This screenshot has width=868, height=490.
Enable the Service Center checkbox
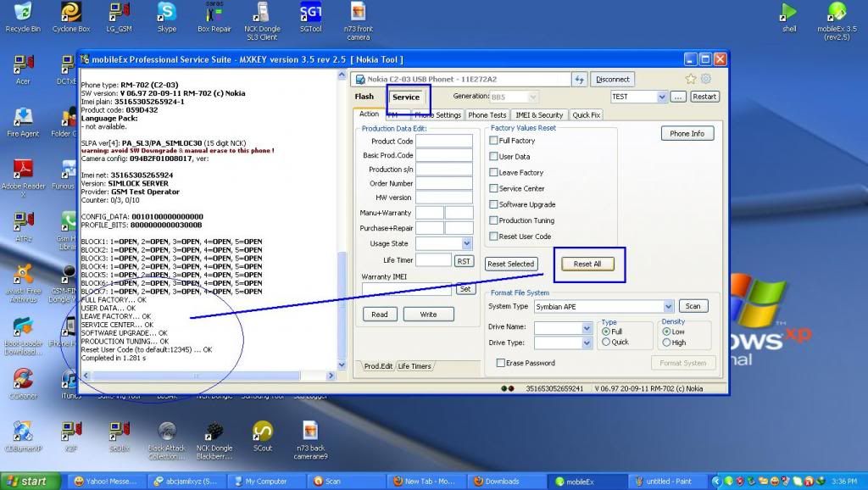tap(493, 188)
